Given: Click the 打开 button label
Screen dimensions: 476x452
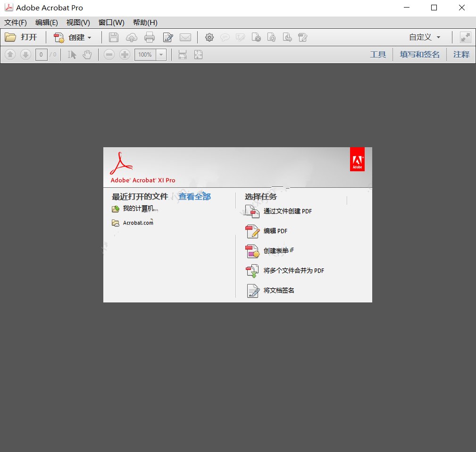Looking at the screenshot, I should [29, 37].
